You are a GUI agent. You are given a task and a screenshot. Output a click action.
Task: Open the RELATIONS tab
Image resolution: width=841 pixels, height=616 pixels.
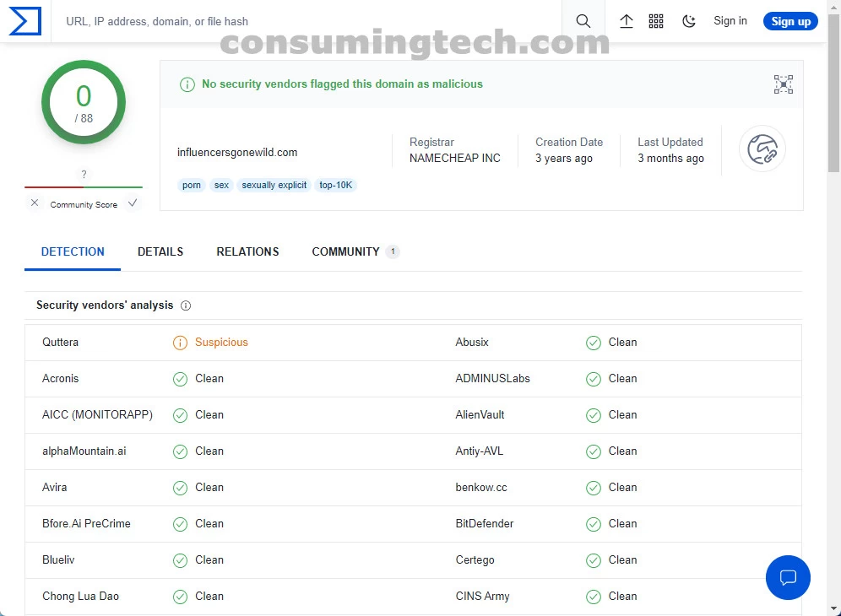click(247, 252)
